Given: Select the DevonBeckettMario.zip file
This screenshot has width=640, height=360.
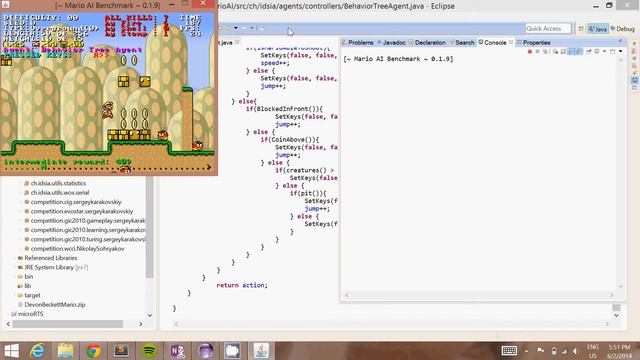Looking at the screenshot, I should pyautogui.click(x=55, y=304).
